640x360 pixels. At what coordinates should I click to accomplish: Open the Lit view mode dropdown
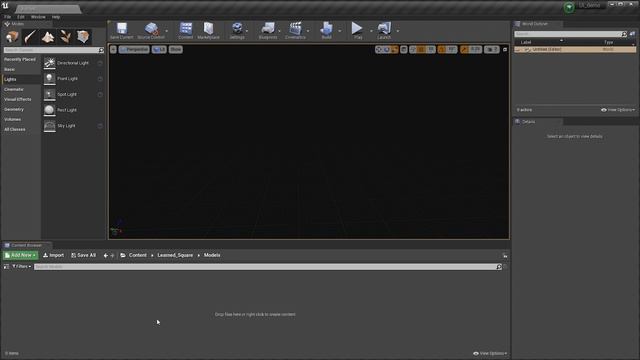point(159,49)
